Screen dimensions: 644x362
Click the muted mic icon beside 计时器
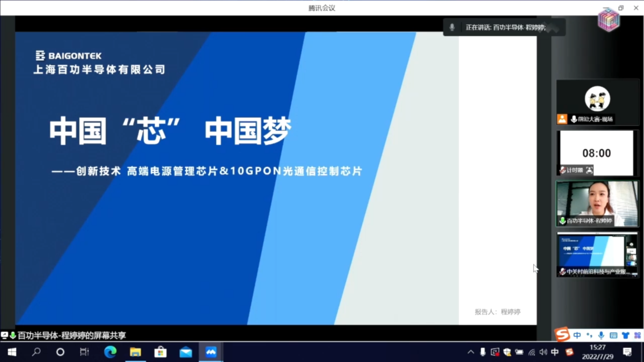click(562, 170)
